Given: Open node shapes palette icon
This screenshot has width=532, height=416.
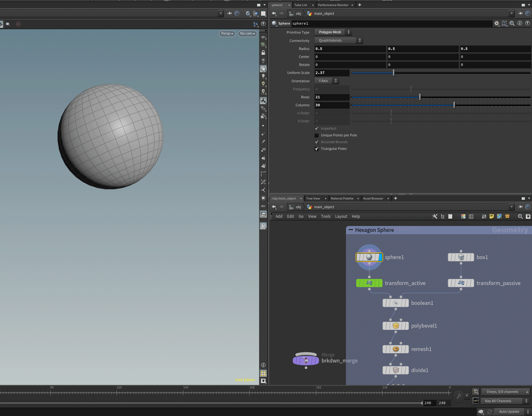Looking at the screenshot, I should coord(471,216).
